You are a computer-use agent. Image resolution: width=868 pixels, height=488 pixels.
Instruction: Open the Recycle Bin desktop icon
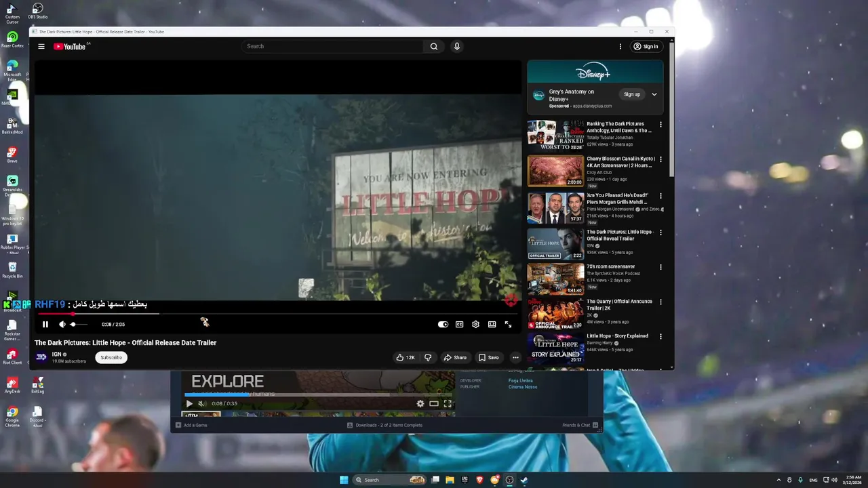point(12,270)
